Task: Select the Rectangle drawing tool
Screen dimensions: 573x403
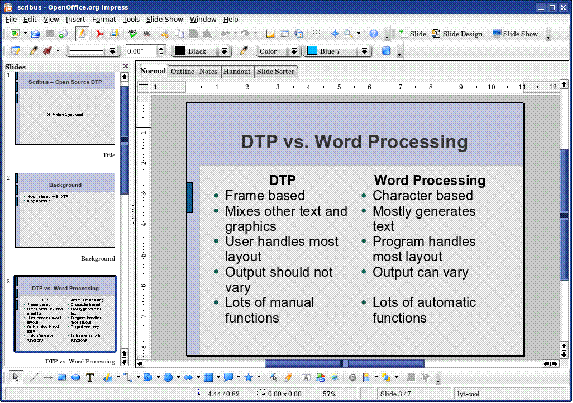Action: pyautogui.click(x=62, y=377)
